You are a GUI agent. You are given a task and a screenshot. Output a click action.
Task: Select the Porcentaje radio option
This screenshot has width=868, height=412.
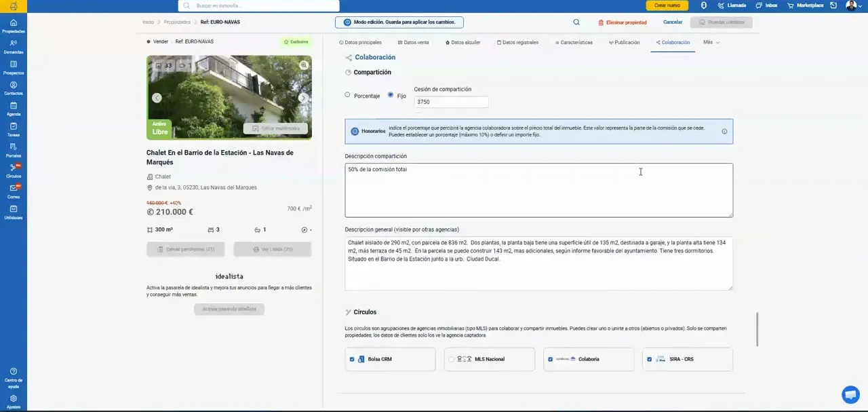pos(348,95)
